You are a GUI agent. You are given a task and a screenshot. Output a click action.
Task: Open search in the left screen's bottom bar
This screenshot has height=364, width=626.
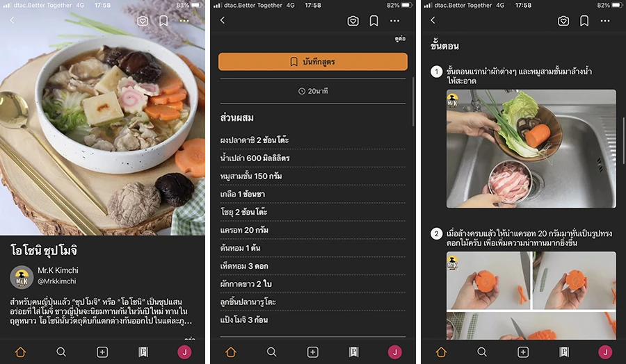[61, 352]
